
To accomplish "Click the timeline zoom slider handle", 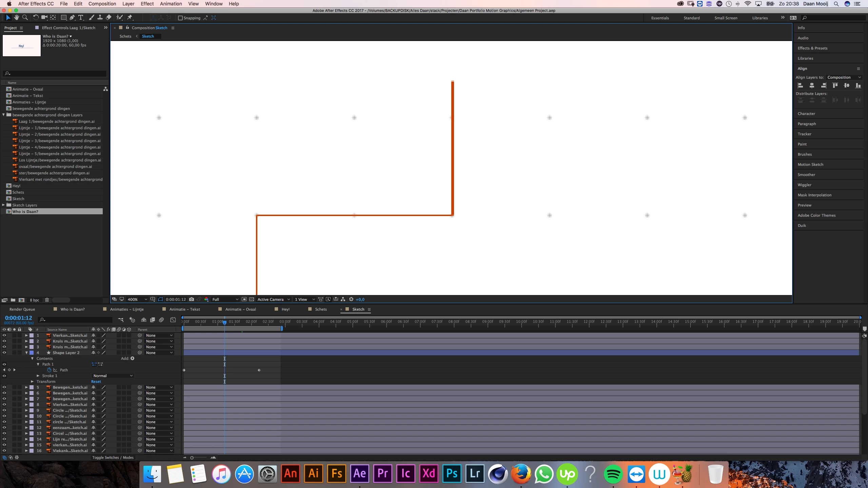I will [192, 457].
